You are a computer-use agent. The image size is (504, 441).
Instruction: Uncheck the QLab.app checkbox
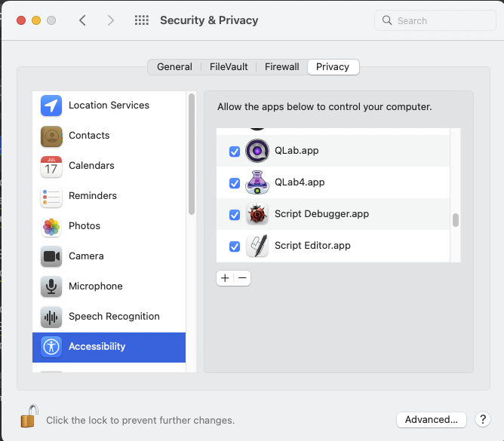click(x=235, y=152)
